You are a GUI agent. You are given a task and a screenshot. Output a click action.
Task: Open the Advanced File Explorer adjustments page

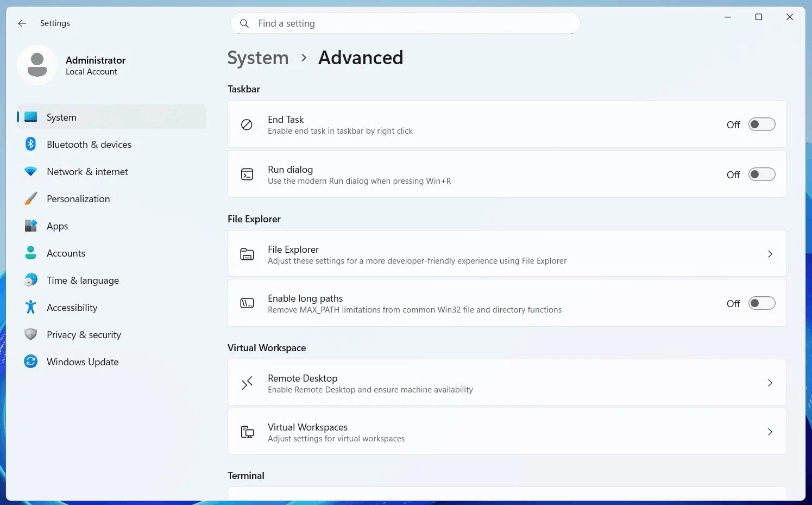[x=770, y=253]
